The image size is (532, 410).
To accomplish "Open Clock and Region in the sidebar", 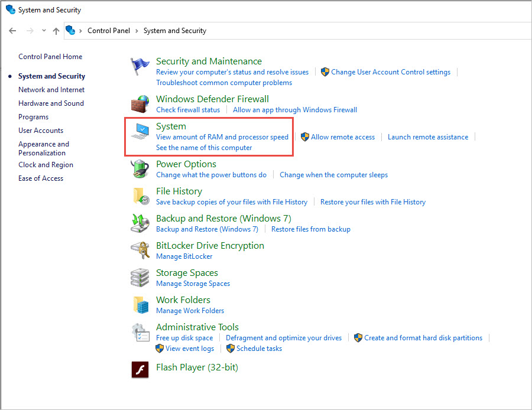I will [x=46, y=165].
